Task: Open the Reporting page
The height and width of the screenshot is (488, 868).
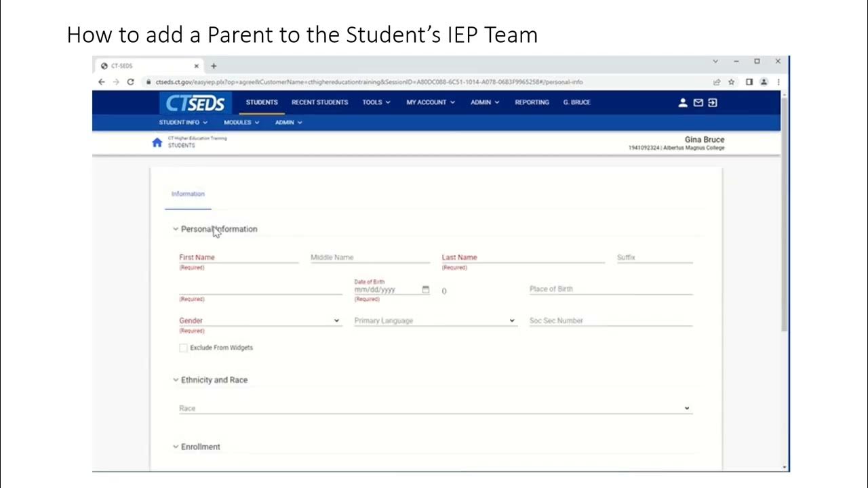Action: click(x=532, y=102)
